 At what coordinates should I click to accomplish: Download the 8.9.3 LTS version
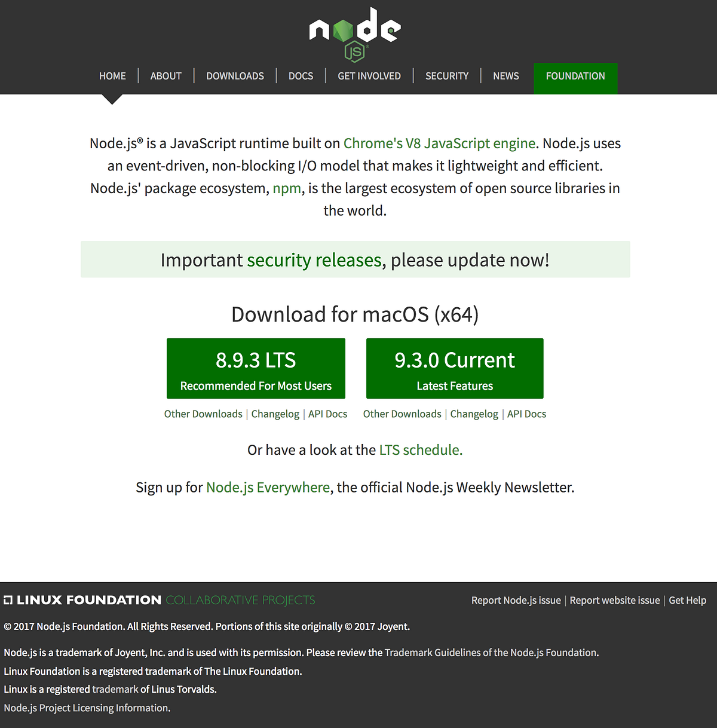256,368
